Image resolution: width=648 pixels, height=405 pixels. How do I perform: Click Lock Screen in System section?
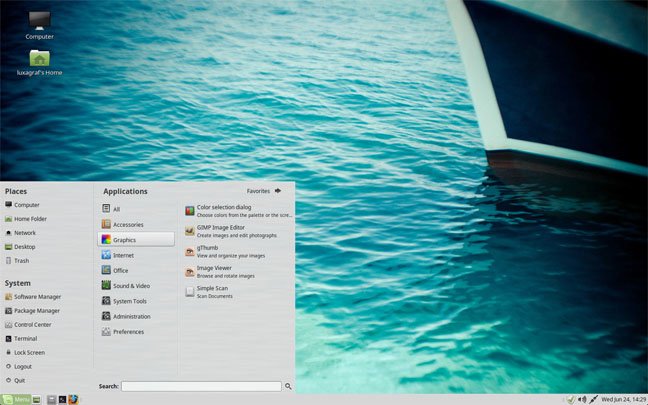click(x=29, y=352)
